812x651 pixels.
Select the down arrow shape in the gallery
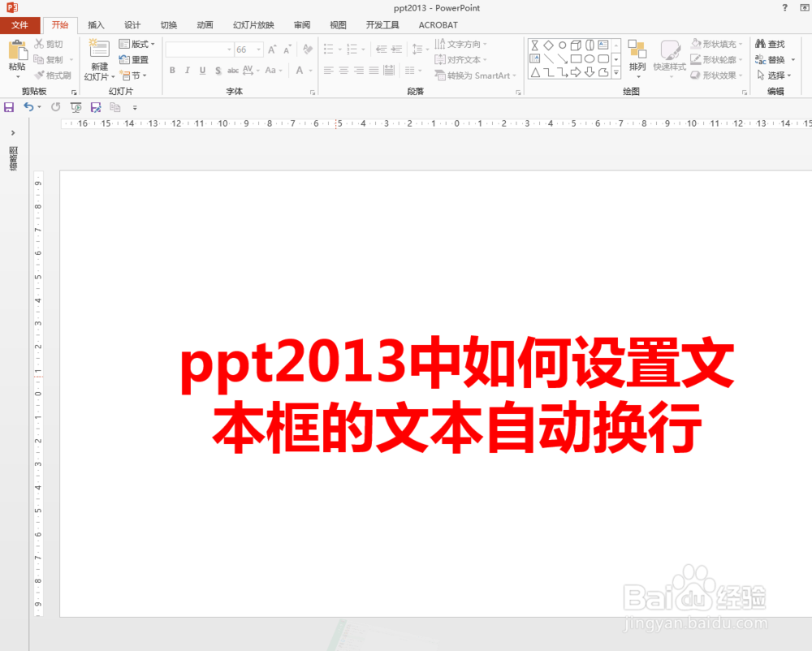(590, 72)
